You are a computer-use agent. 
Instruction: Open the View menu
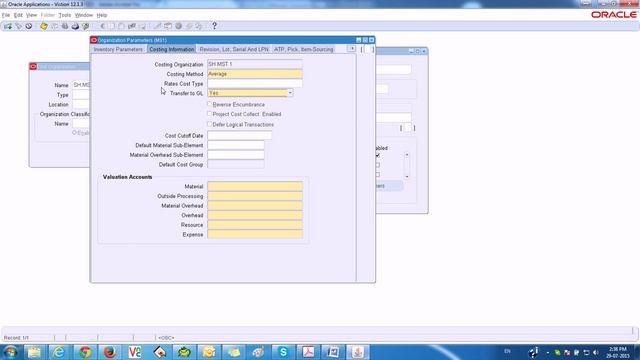pos(31,15)
